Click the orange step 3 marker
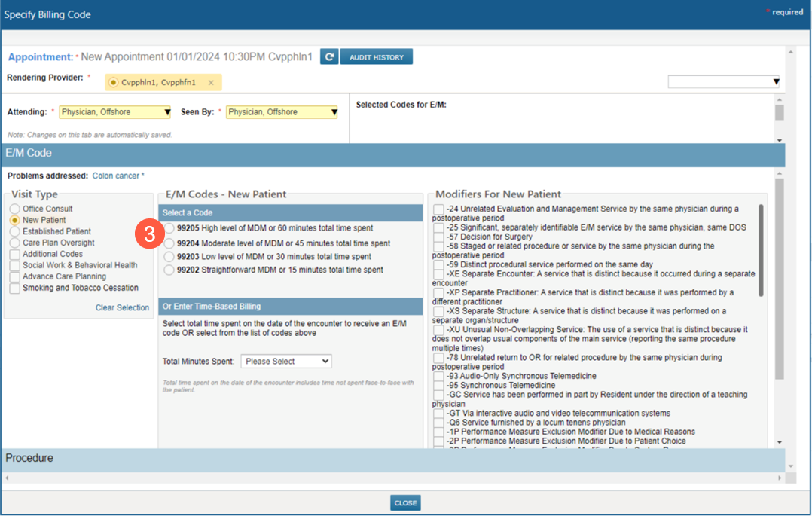This screenshot has width=812, height=516. click(149, 234)
